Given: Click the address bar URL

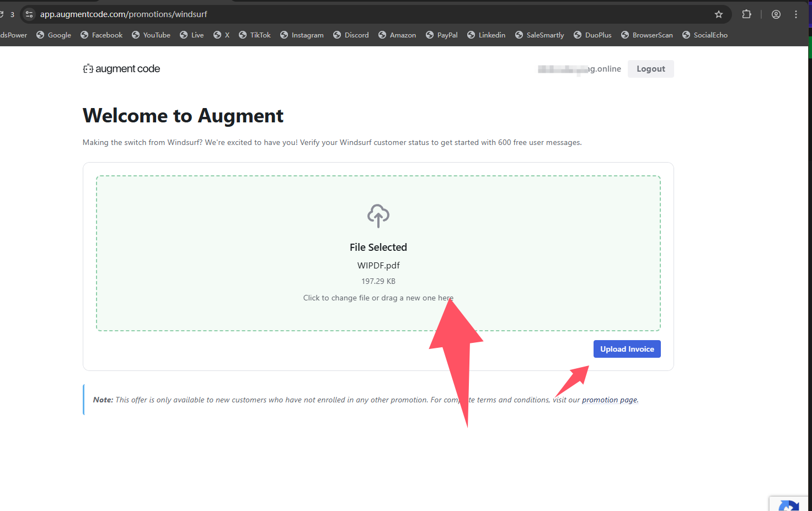Looking at the screenshot, I should [124, 14].
